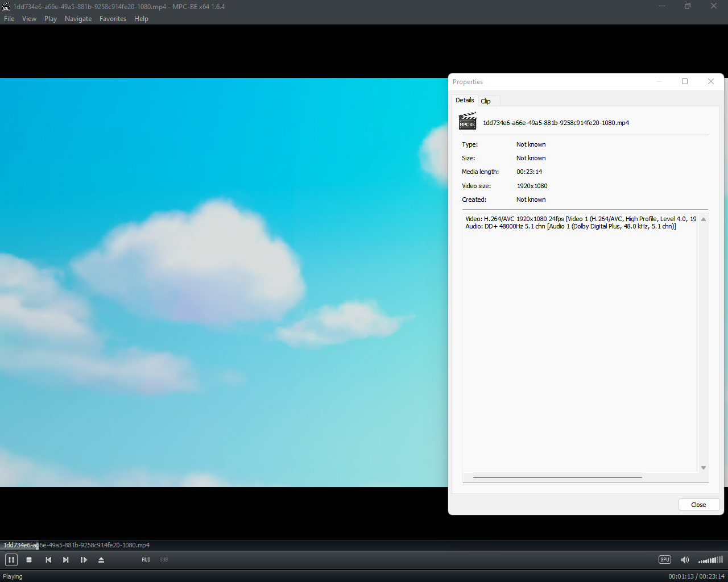Click the time display in status bar

tap(696, 576)
